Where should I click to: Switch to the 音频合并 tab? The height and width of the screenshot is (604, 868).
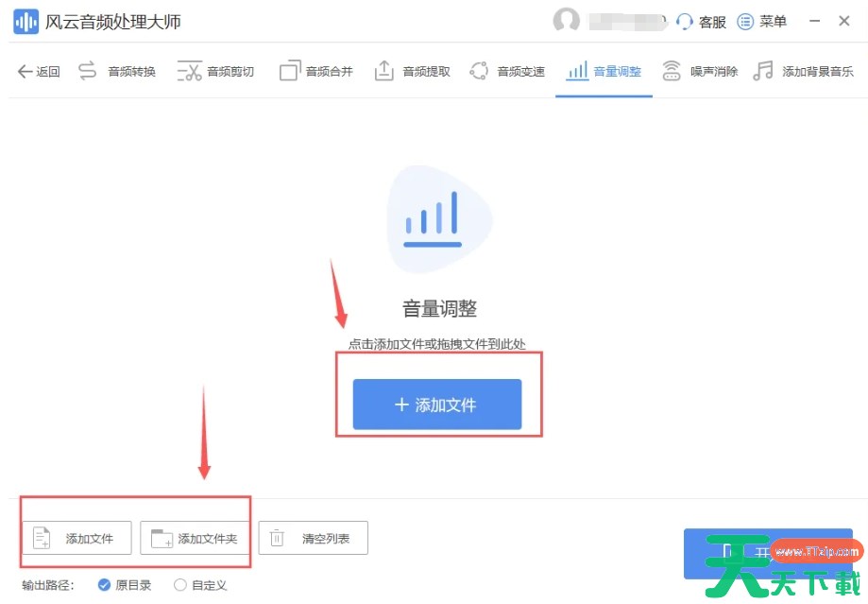pyautogui.click(x=316, y=72)
